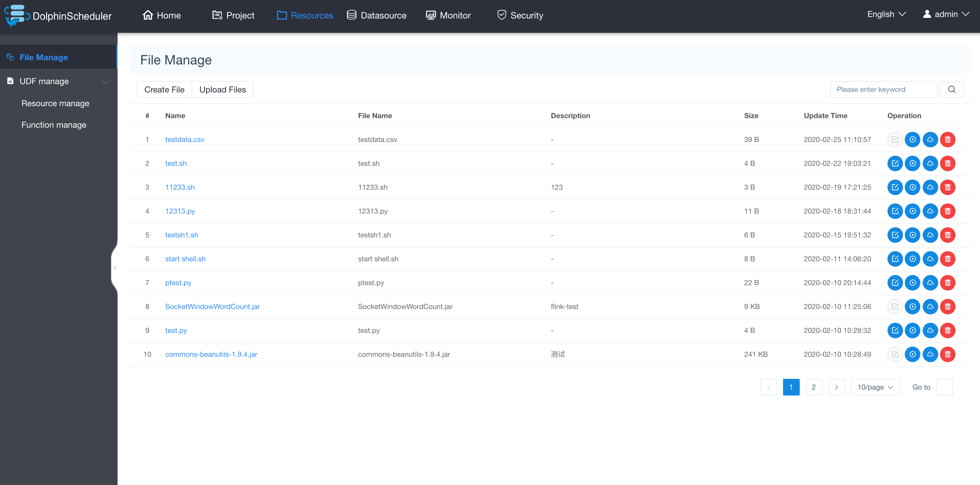Viewport: 980px width, 485px height.
Task: Click the delete icon for test.sh
Action: (948, 163)
